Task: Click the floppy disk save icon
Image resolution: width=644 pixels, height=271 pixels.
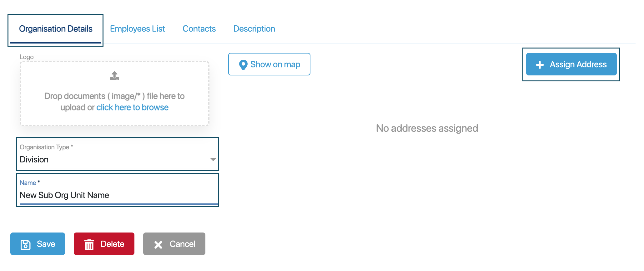Action: [x=25, y=244]
